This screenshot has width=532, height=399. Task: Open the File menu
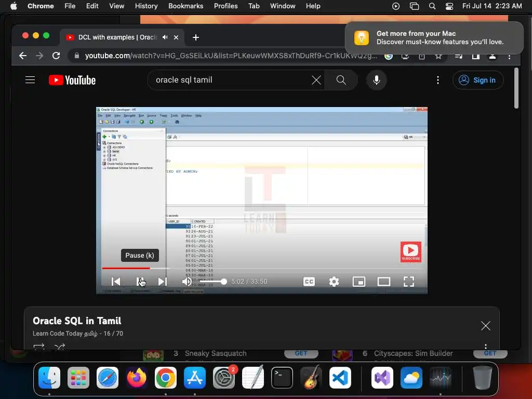pyautogui.click(x=70, y=6)
